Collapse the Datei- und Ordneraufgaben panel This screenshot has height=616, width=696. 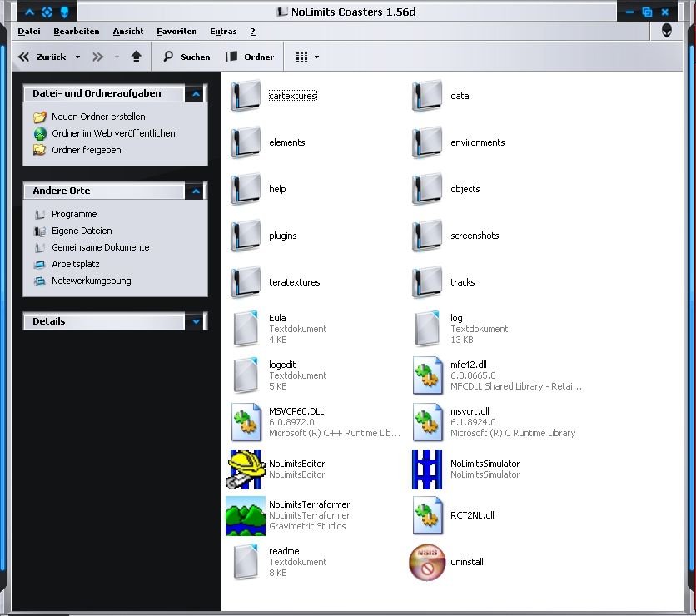tap(196, 93)
